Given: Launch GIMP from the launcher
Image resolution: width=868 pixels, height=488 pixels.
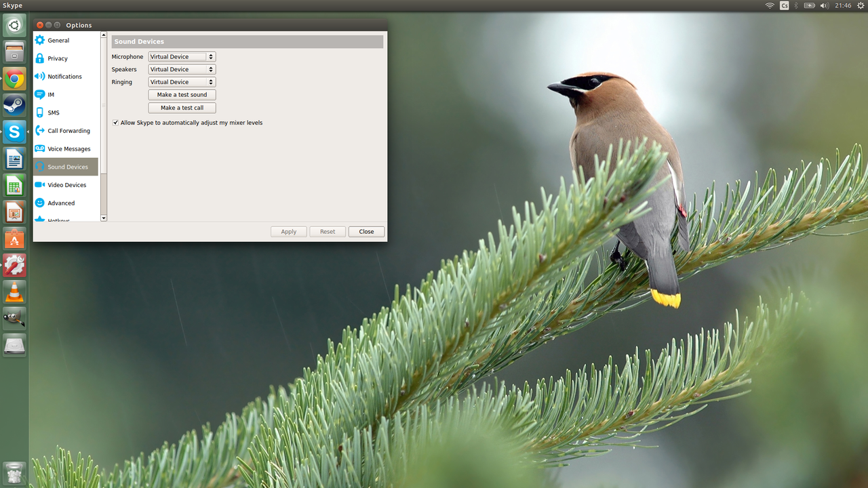Looking at the screenshot, I should click(x=14, y=319).
